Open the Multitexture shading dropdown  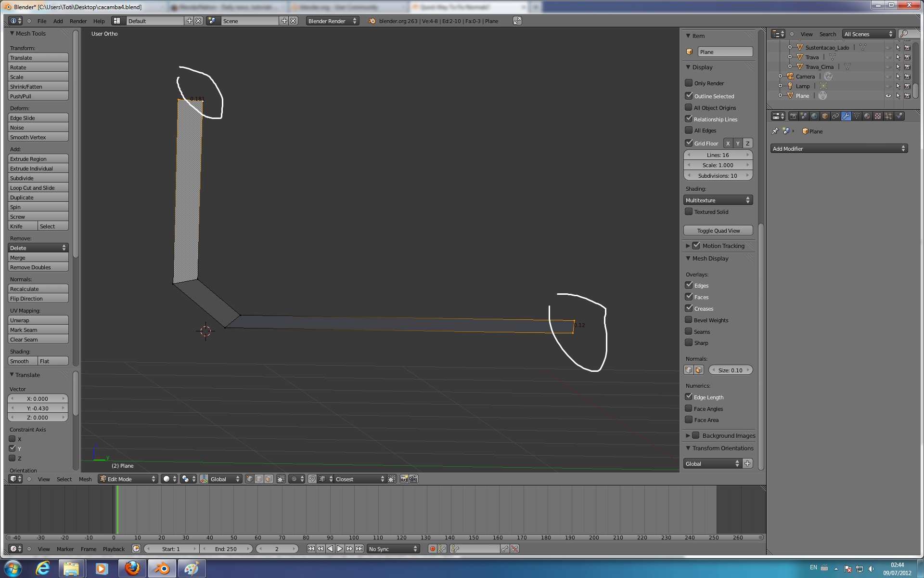point(718,200)
